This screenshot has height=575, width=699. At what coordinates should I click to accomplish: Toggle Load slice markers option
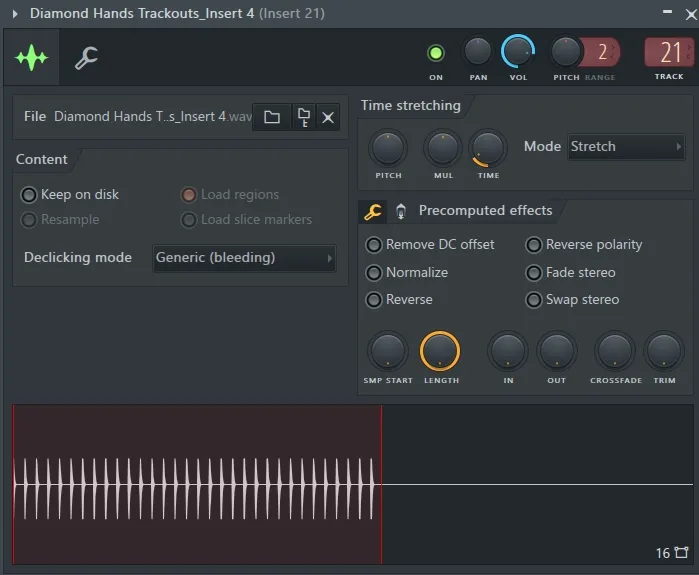click(x=246, y=220)
